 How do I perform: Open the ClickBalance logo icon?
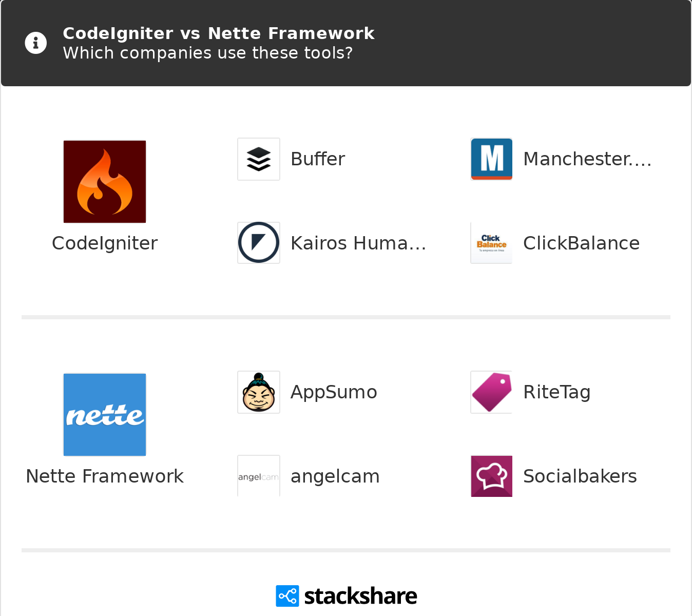[x=491, y=243]
